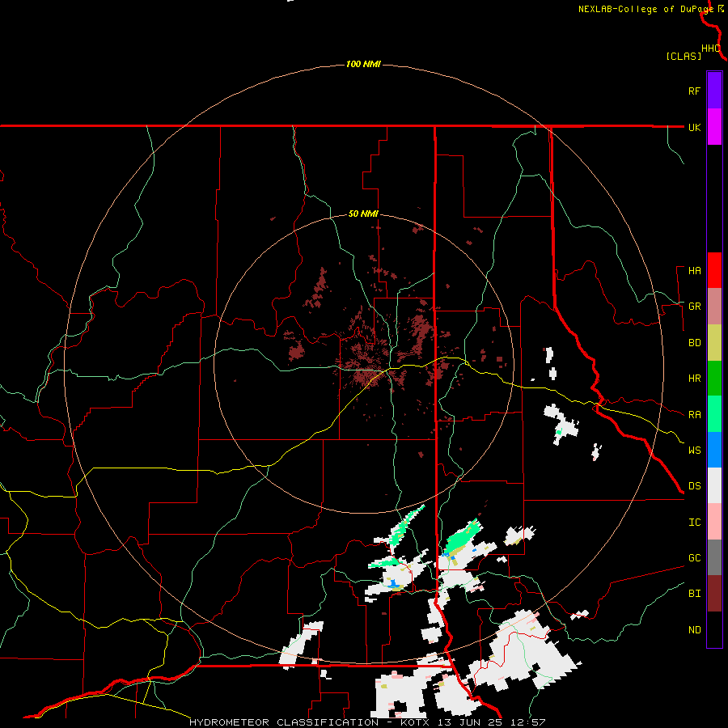Click the 12:57 timestamp
Screen dimensions: 728x728
tap(527, 722)
